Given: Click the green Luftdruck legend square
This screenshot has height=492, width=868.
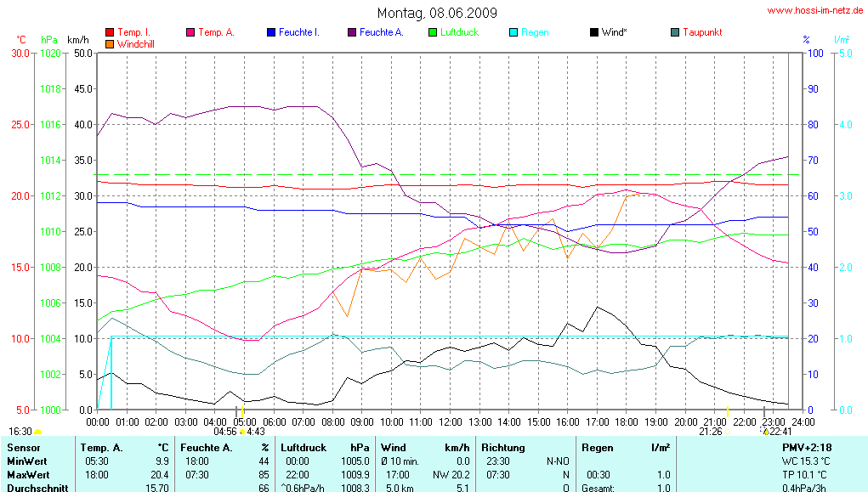Looking at the screenshot, I should [x=433, y=32].
